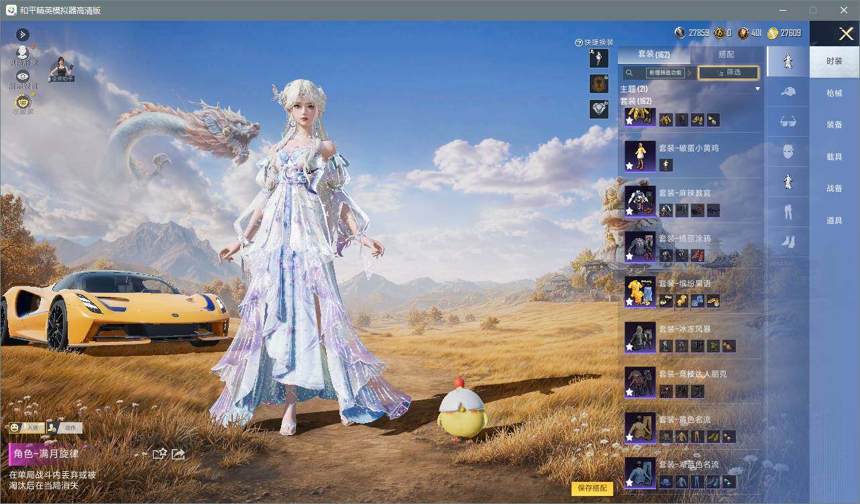Image resolution: width=860 pixels, height=504 pixels.
Task: Click the 快捷换装 help question icon
Action: click(x=579, y=42)
